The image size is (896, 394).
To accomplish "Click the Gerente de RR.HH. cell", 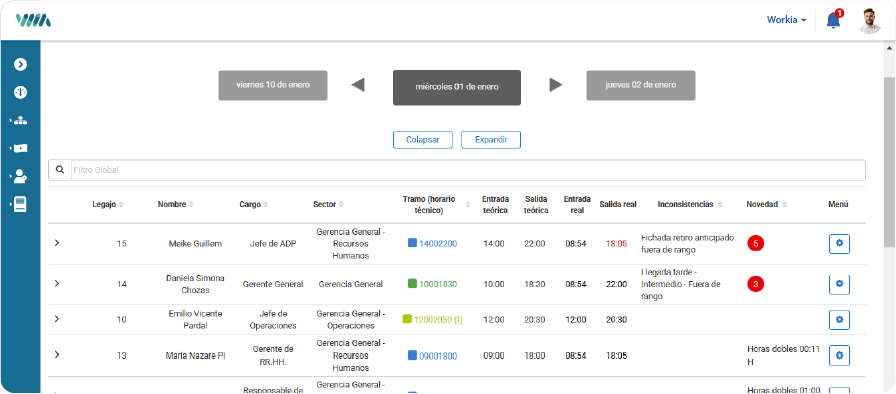I will [273, 355].
